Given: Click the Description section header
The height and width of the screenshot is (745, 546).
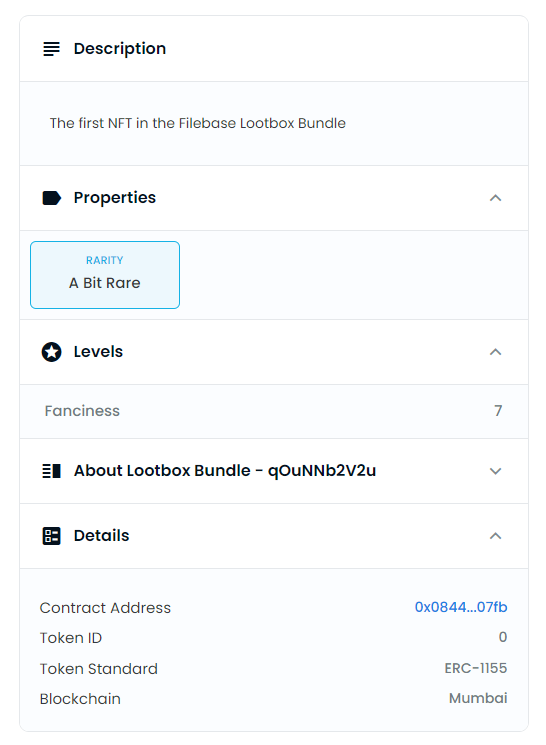Looking at the screenshot, I should (x=274, y=48).
